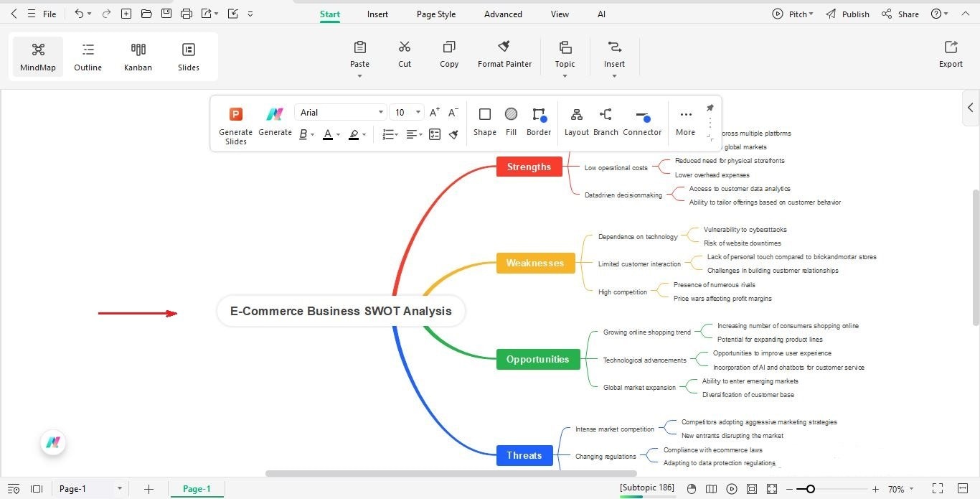Image resolution: width=980 pixels, height=499 pixels.
Task: Open the Pitch dropdown
Action: click(x=793, y=13)
